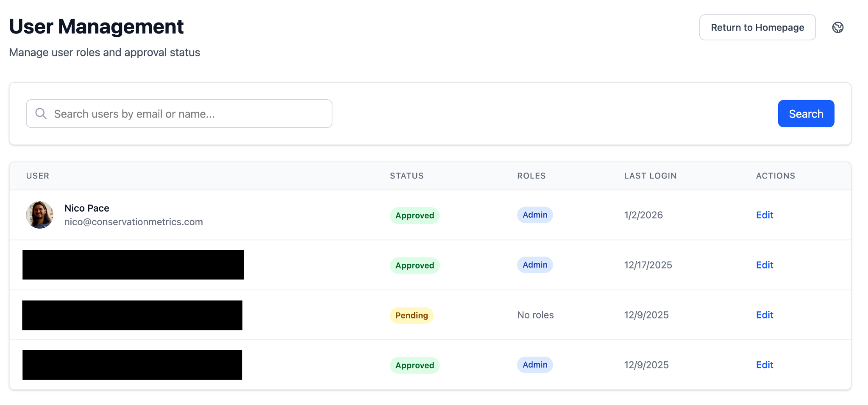The height and width of the screenshot is (405, 868).
Task: Click Edit on the 12/17/2025 login row
Action: pyautogui.click(x=764, y=265)
